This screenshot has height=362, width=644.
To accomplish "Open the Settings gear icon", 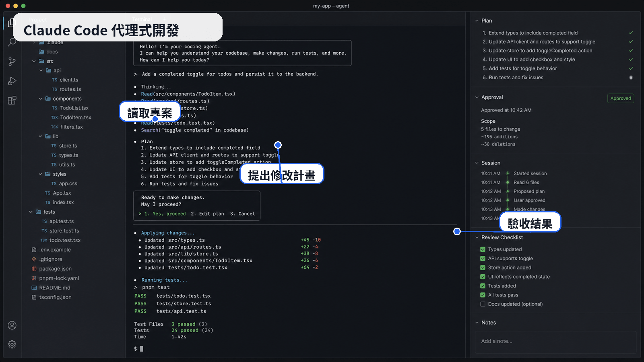I will [12, 344].
